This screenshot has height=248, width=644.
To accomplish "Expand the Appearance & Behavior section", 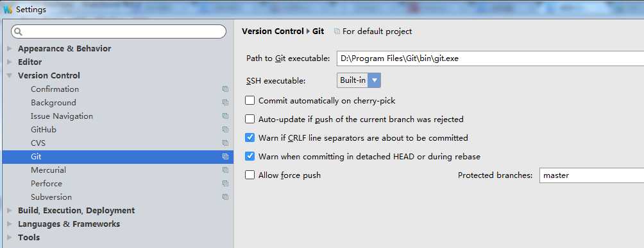I will click(x=10, y=49).
